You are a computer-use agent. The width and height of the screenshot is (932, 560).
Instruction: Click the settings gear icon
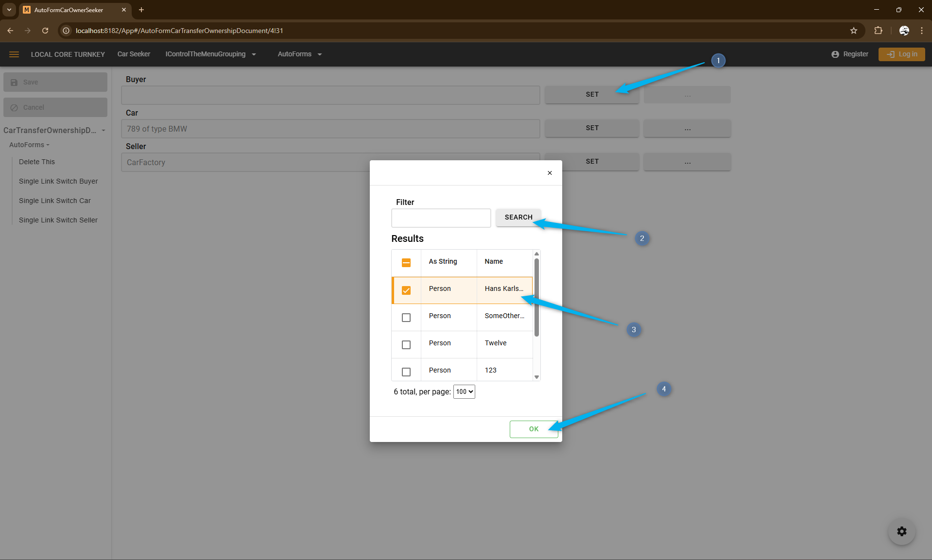tap(901, 531)
